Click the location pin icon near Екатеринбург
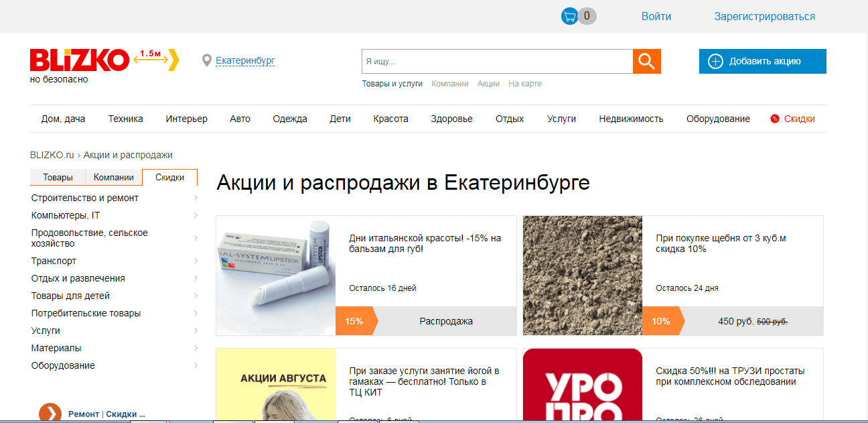Viewport: 868px width, 423px height. (207, 61)
